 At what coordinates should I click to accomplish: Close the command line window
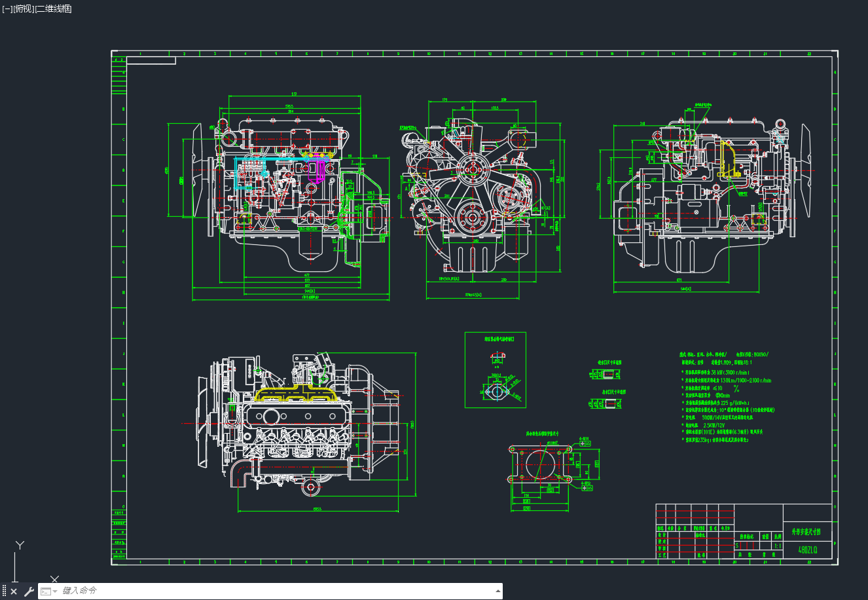[x=14, y=591]
